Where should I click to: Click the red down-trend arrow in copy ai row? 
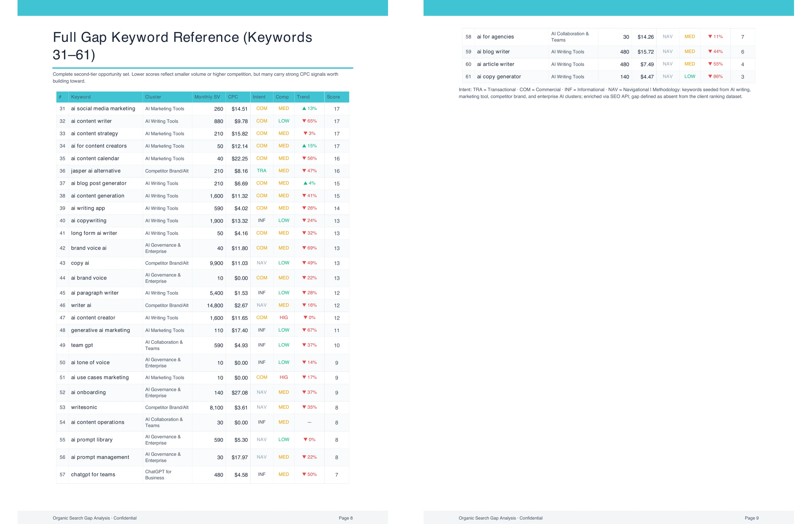point(304,263)
